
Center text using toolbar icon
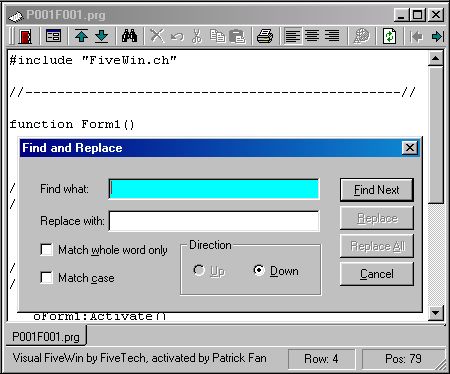tap(312, 36)
